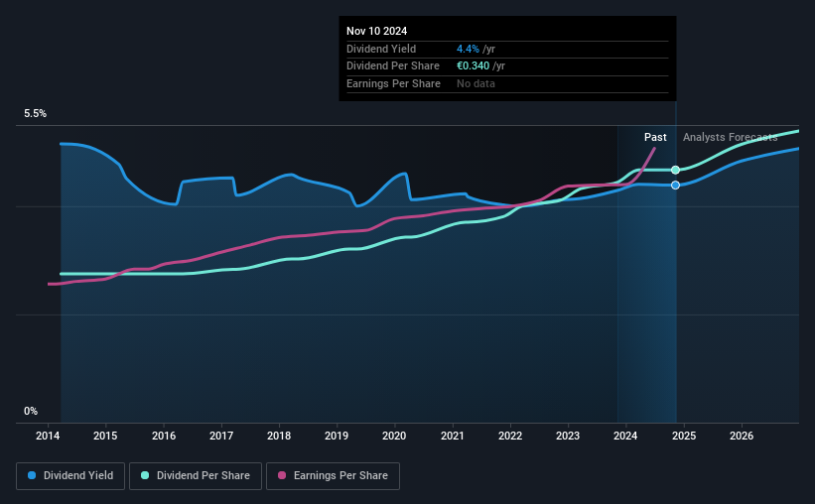Select the 2026 label on the x-axis

click(742, 436)
